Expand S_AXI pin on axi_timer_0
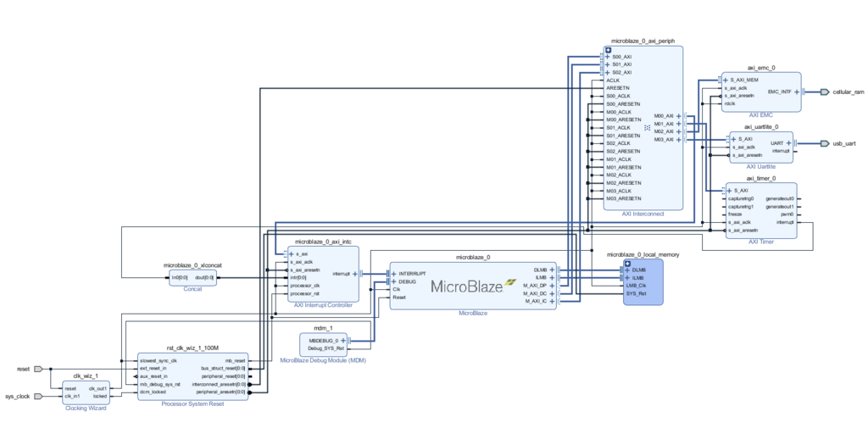Image resolution: width=868 pixels, height=445 pixels. [x=730, y=191]
